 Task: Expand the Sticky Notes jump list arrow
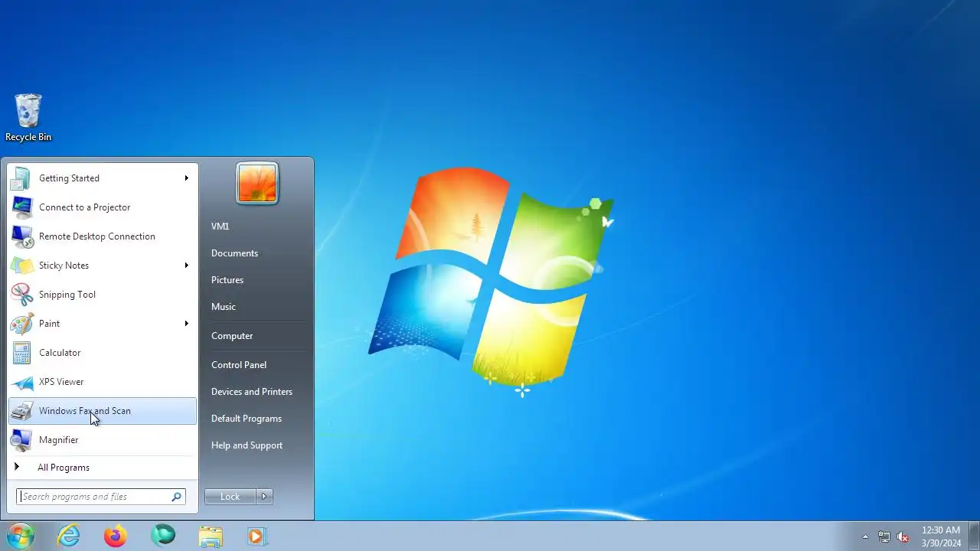point(186,266)
